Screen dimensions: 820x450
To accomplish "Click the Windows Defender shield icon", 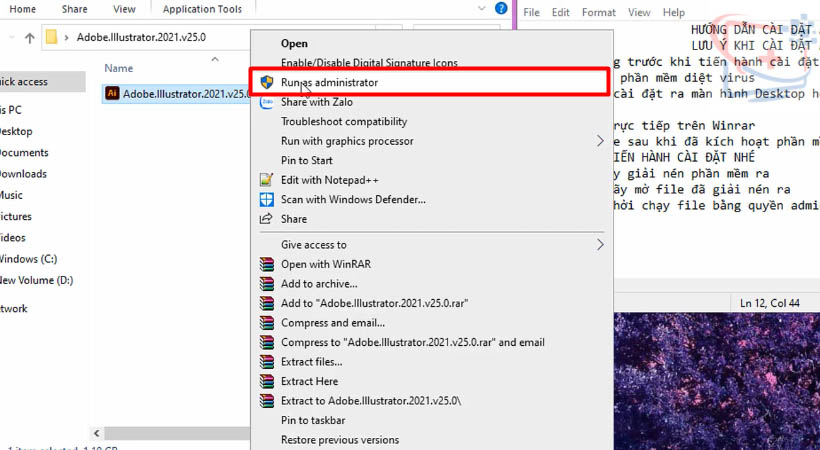I will point(267,199).
